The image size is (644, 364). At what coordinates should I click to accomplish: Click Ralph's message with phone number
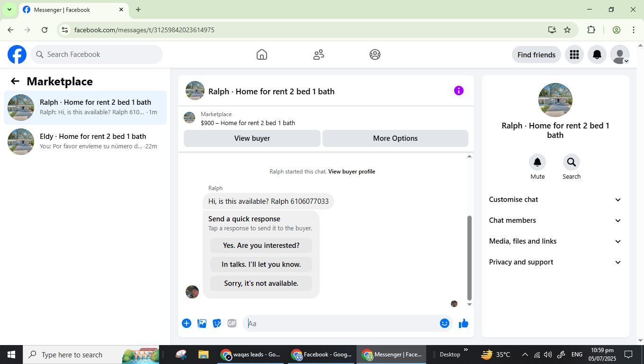point(268,201)
